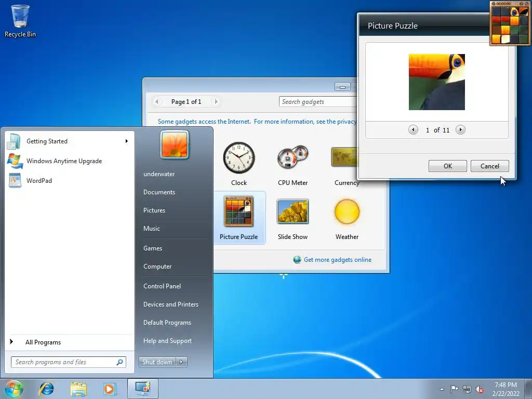
Task: Open Pictures from the Start menu
Action: click(154, 210)
